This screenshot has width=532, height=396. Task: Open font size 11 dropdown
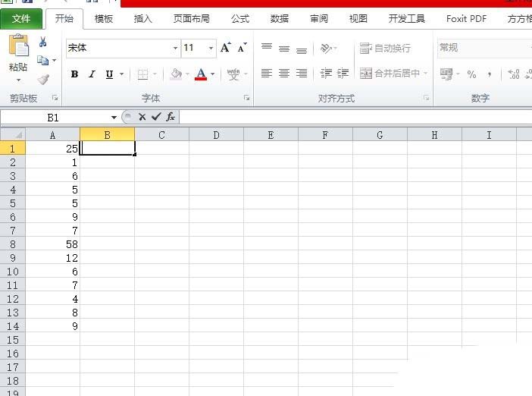(x=211, y=48)
